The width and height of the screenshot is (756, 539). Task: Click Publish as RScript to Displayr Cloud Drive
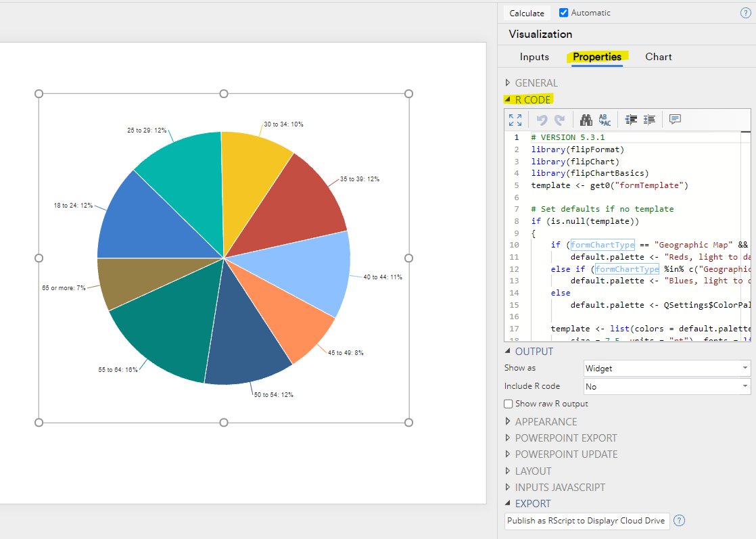pyautogui.click(x=586, y=521)
